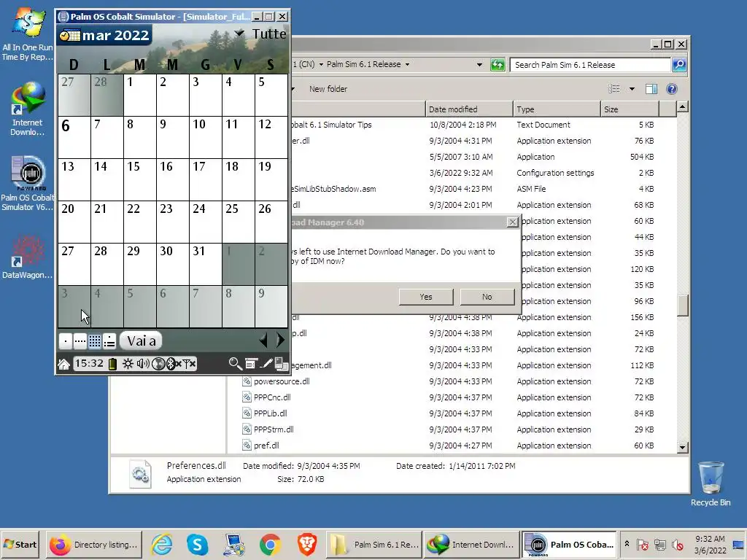
Task: Open brightness setting sun icon
Action: [x=128, y=365]
